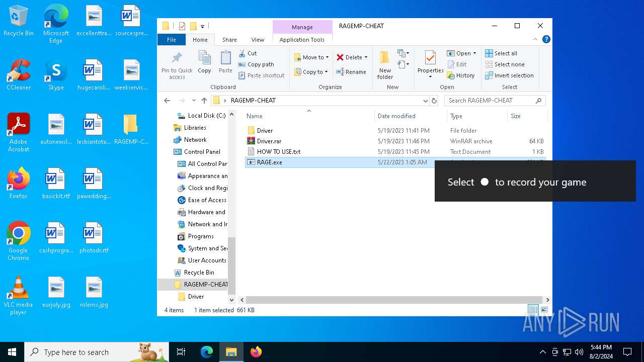Expand address bar history dropdown
Screen dimensions: 644x362
pos(426,101)
